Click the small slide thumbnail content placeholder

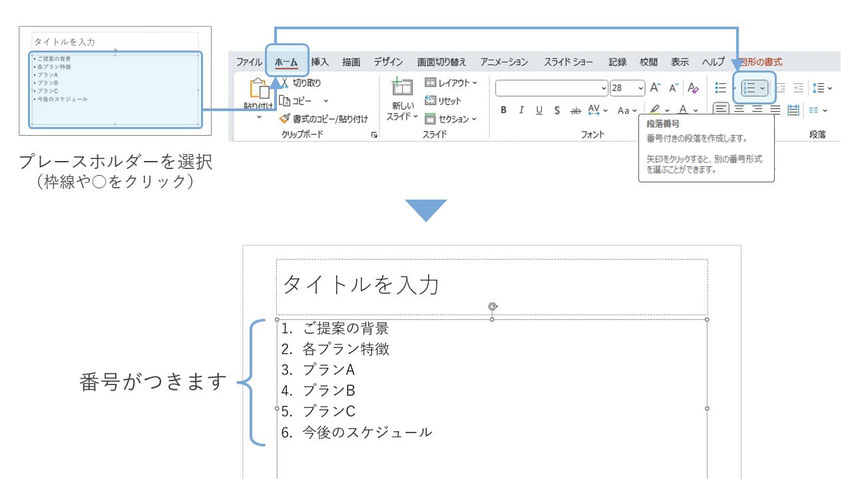[x=115, y=90]
